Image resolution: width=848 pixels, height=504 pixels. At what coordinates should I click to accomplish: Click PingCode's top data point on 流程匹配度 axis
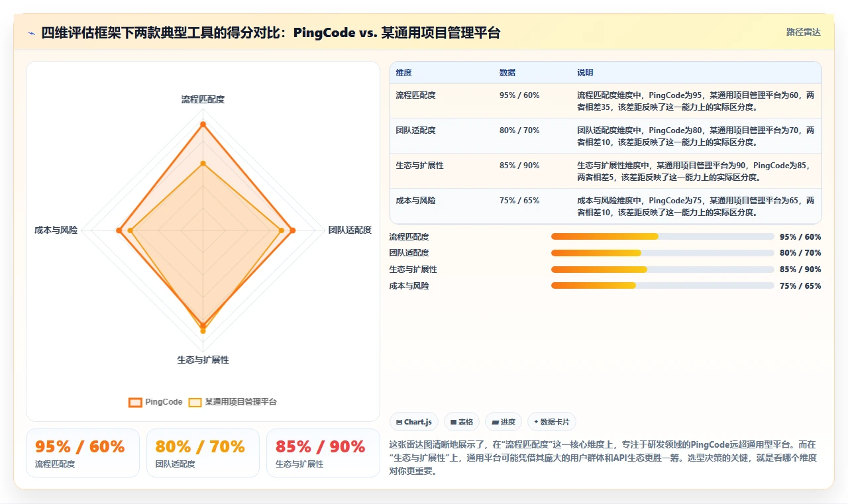click(x=203, y=124)
